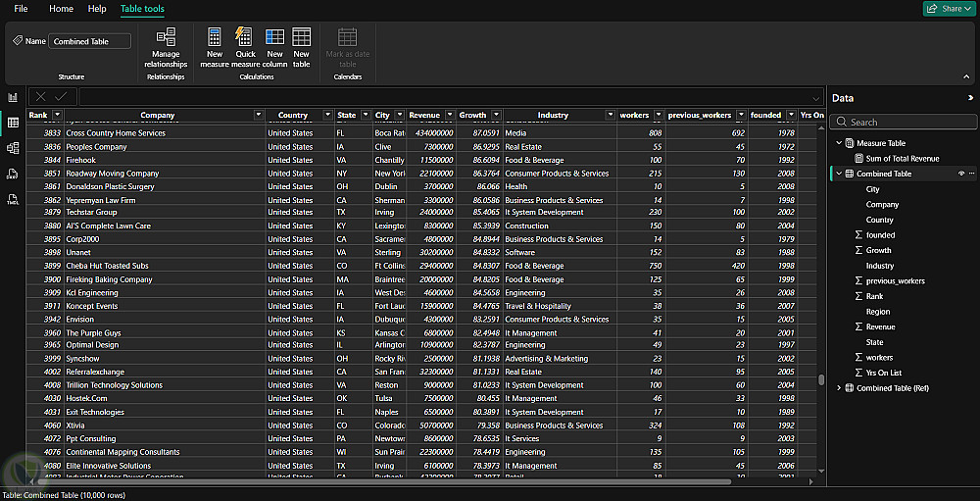Toggle visibility eye for Combined Table
Viewport: 980px width, 501px height.
(960, 174)
